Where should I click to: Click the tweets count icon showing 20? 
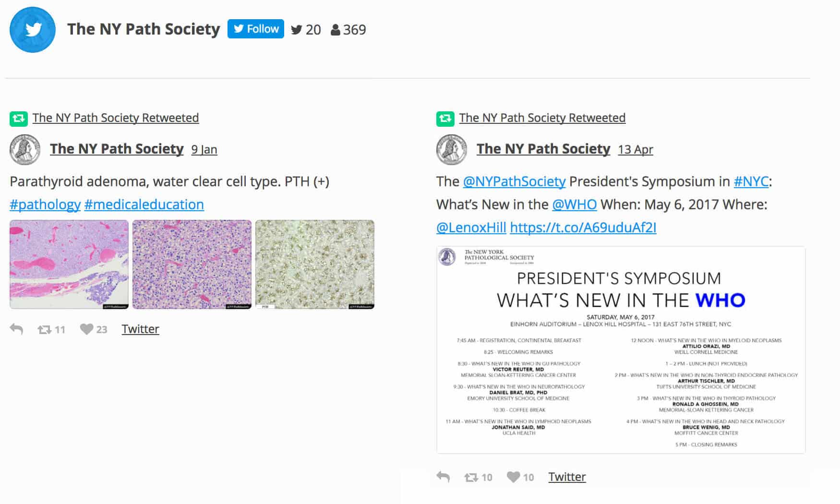[x=297, y=30]
